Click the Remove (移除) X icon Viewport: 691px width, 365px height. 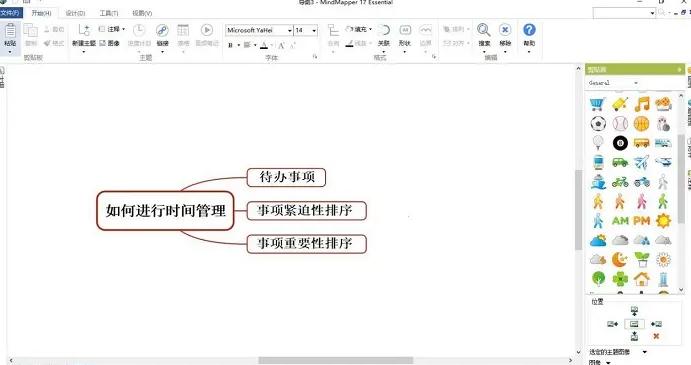pyautogui.click(x=505, y=30)
